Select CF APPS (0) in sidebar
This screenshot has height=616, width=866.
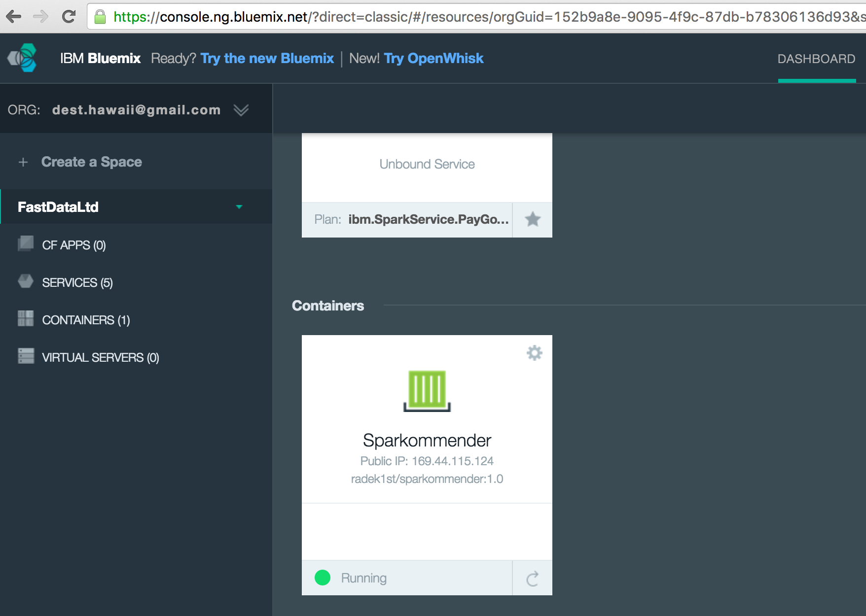pyautogui.click(x=74, y=245)
